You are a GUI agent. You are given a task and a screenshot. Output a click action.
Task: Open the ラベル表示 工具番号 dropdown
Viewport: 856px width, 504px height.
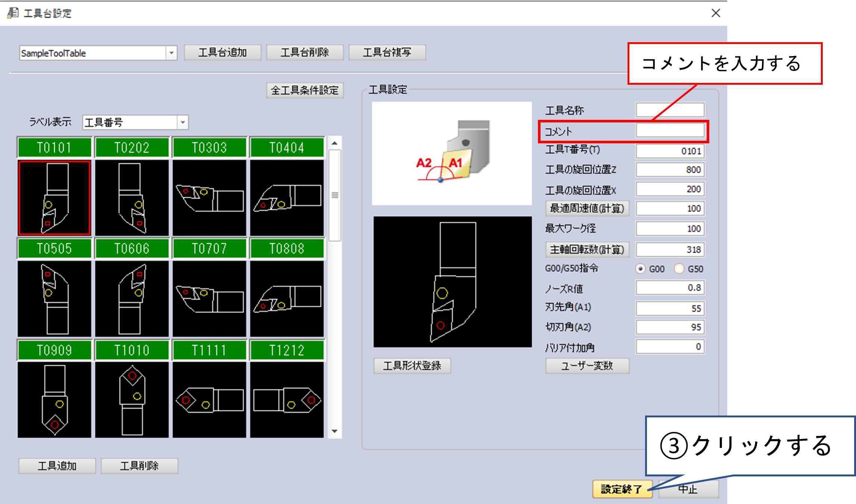[x=183, y=122]
